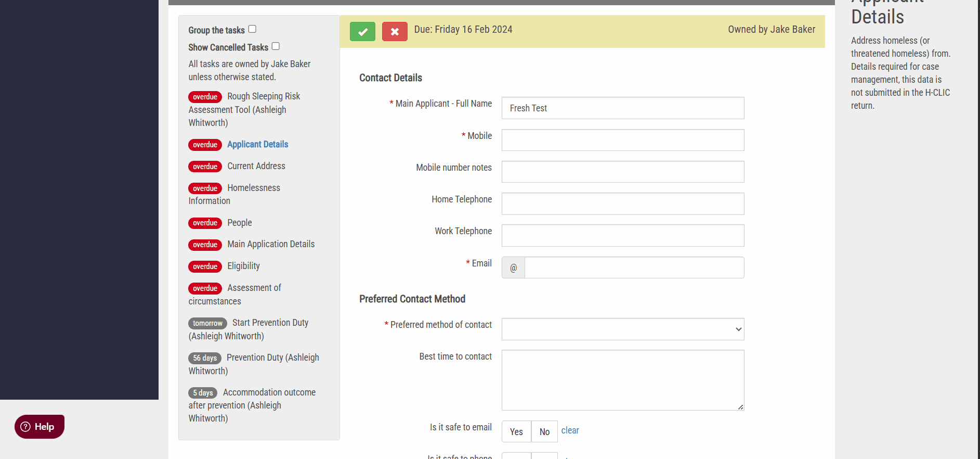Click the Contact Details section heading
980x459 pixels.
[390, 78]
